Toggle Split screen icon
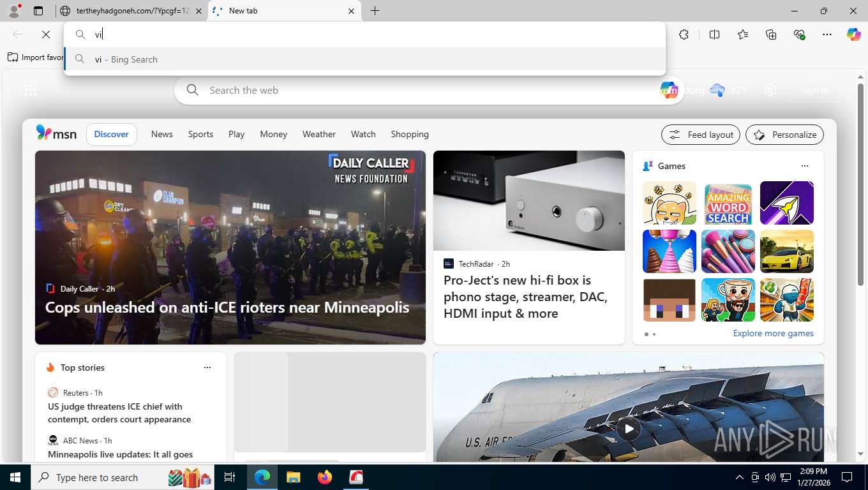Screen dimensions: 868x490 [715, 34]
